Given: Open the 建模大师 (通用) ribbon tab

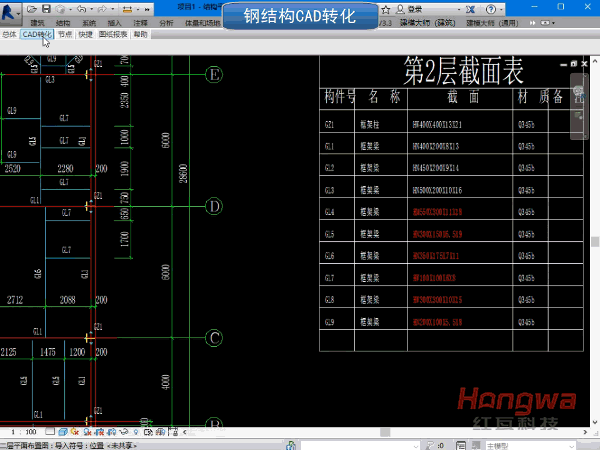Looking at the screenshot, I should pyautogui.click(x=492, y=23).
